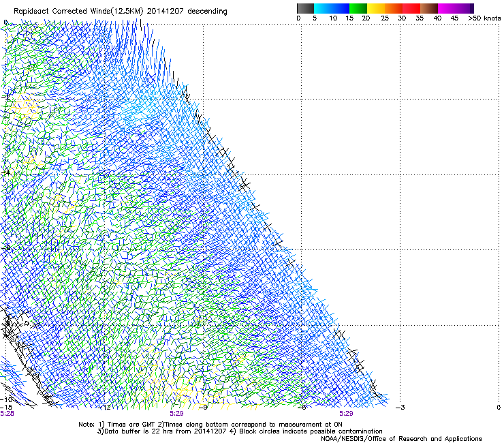Click the title "Rapidscat Corrected Winds(12.5KM)"
The image size is (504, 443).
(x=78, y=11)
